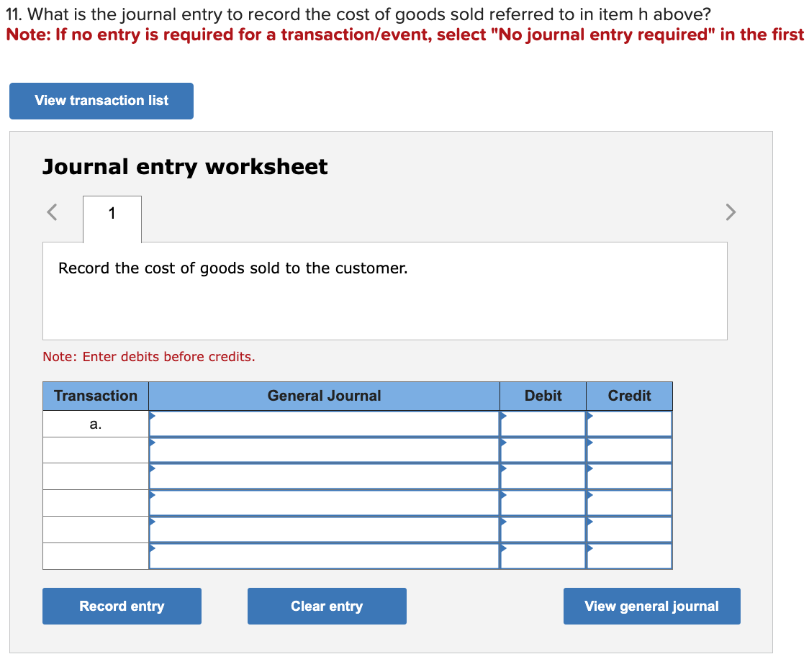Viewport: 809px width, 672px height.
Task: Select worksheet tab 1
Action: [112, 219]
